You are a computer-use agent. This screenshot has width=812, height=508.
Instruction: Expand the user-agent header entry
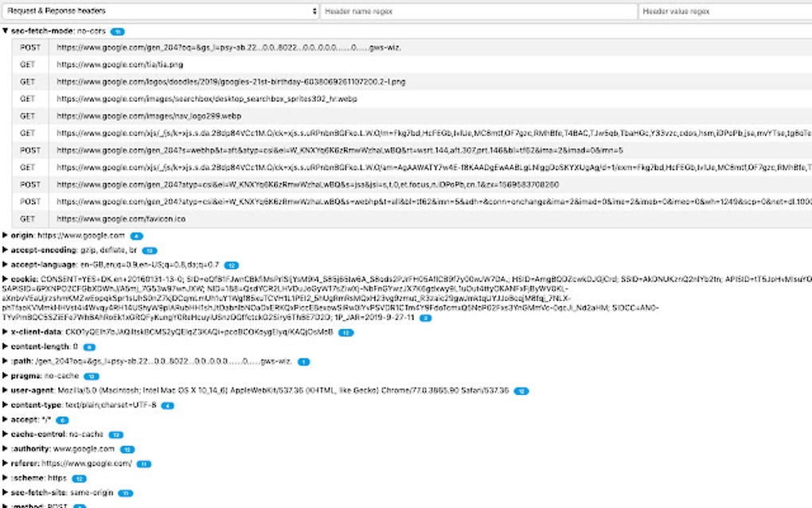(x=6, y=391)
